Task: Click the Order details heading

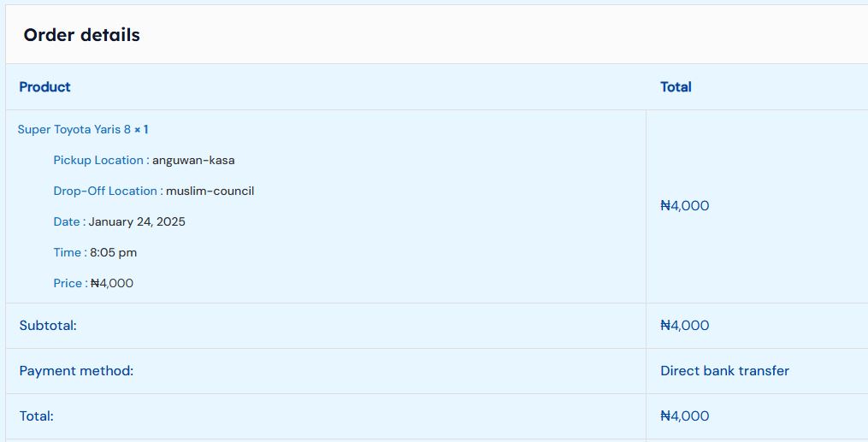Action: pyautogui.click(x=81, y=35)
